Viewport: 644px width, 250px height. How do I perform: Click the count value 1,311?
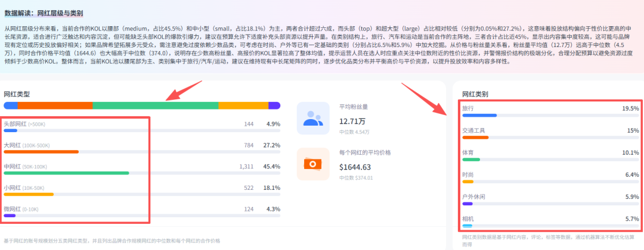pyautogui.click(x=246, y=167)
